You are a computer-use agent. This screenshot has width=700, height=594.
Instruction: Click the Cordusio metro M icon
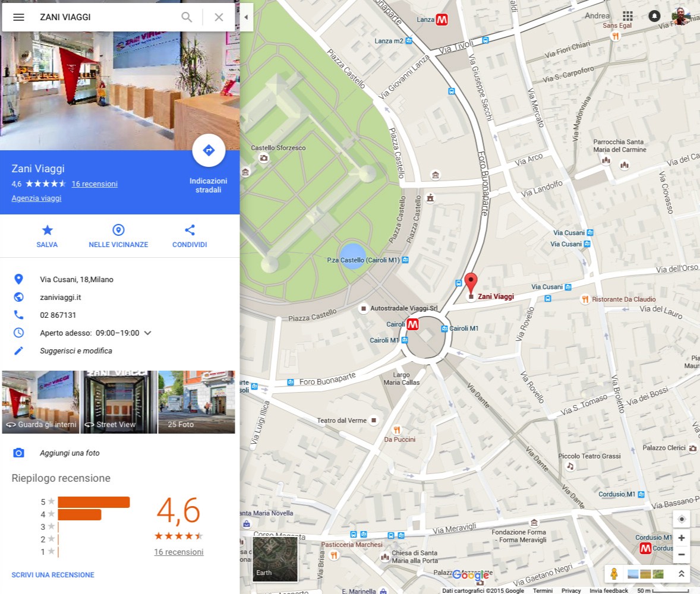pos(645,548)
